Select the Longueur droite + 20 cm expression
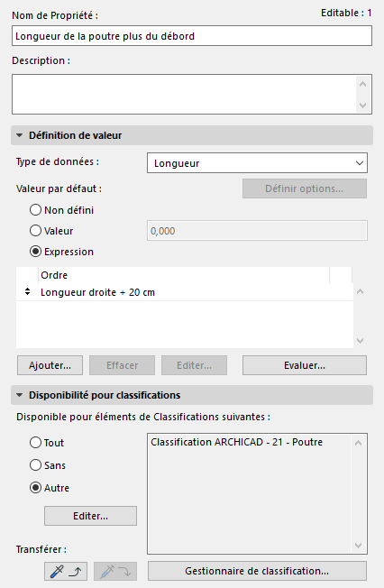 (185, 292)
